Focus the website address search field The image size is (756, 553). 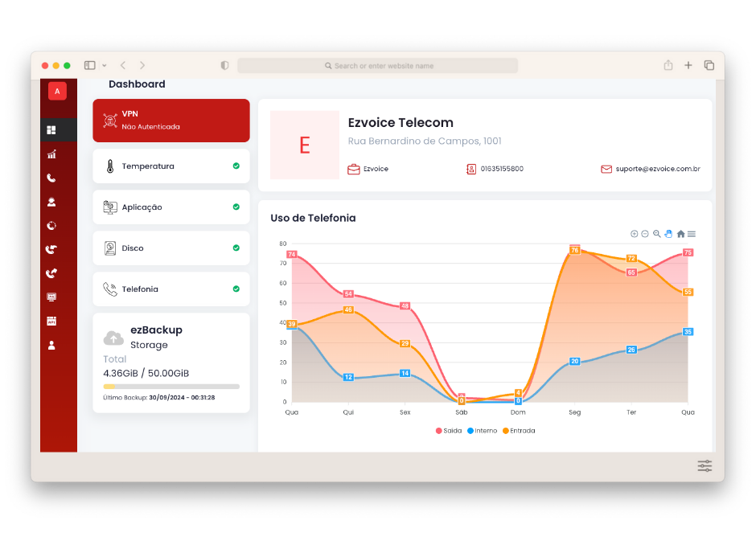click(377, 66)
